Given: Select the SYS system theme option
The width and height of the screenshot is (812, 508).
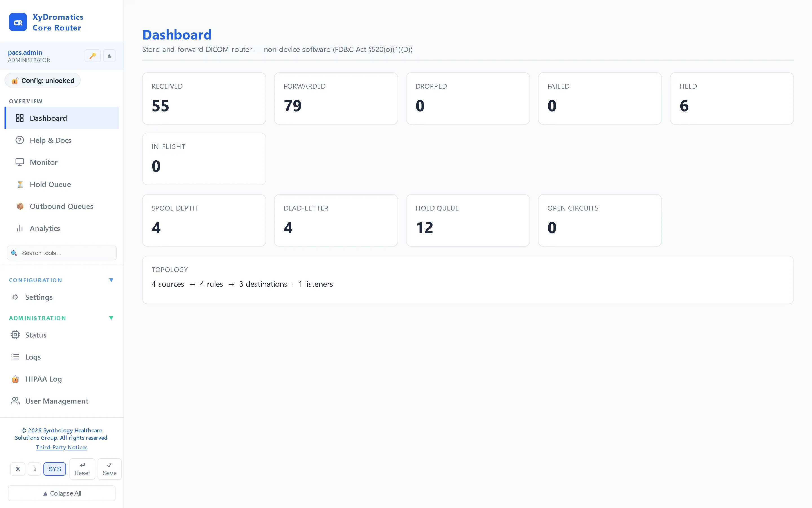Looking at the screenshot, I should pos(55,469).
